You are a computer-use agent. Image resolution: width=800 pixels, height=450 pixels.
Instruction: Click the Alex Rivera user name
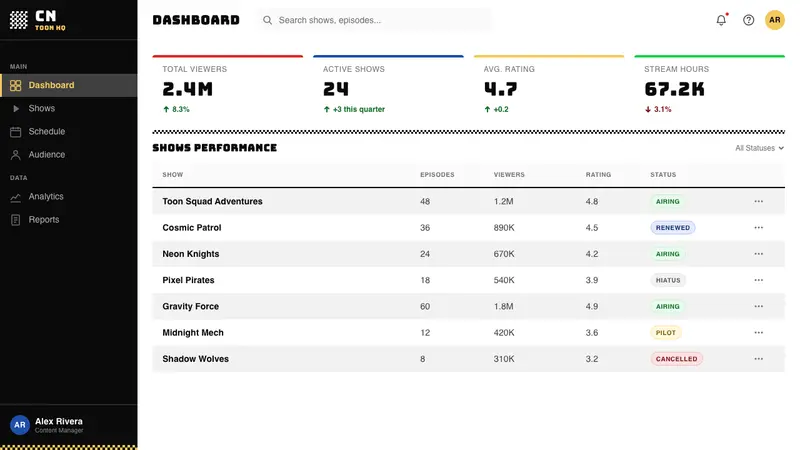coord(59,421)
